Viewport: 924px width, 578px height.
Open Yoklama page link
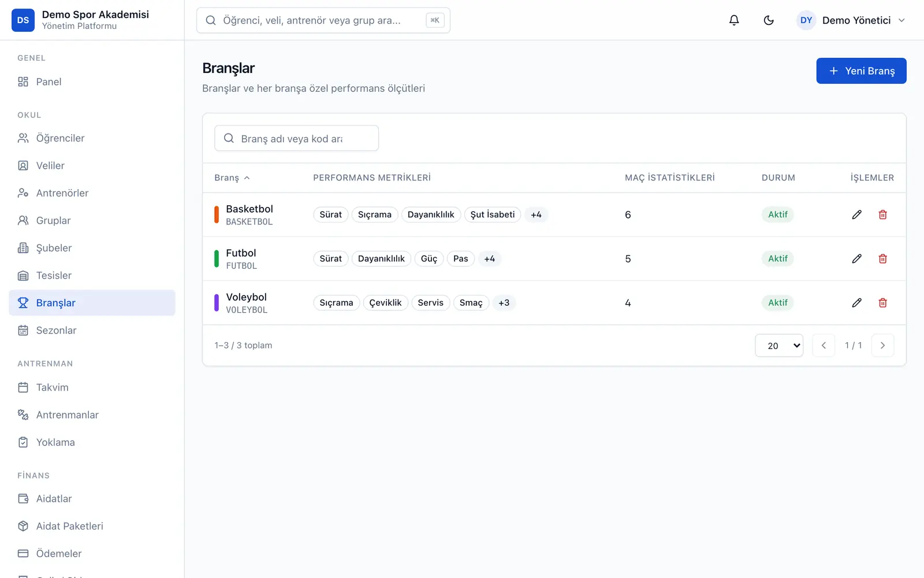coord(92,442)
